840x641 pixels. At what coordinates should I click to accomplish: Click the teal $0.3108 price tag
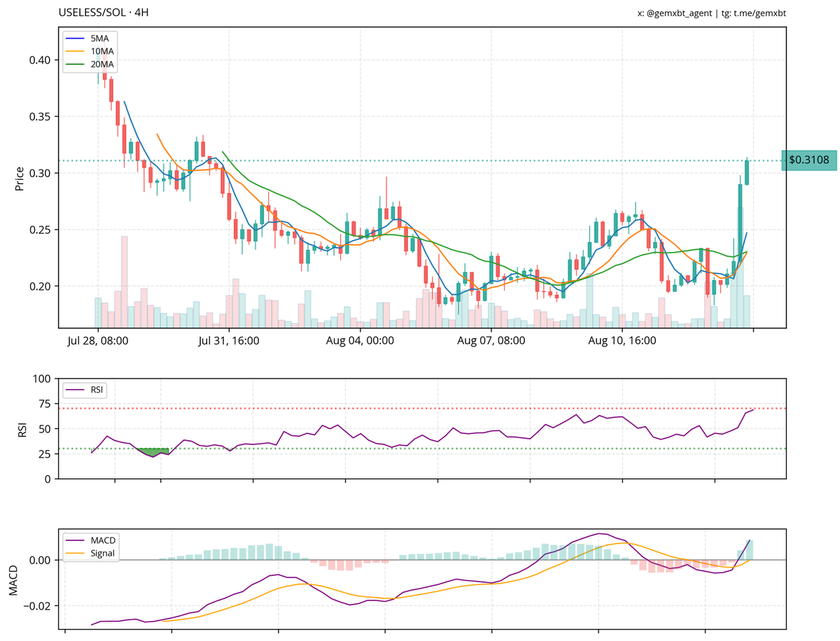click(808, 160)
